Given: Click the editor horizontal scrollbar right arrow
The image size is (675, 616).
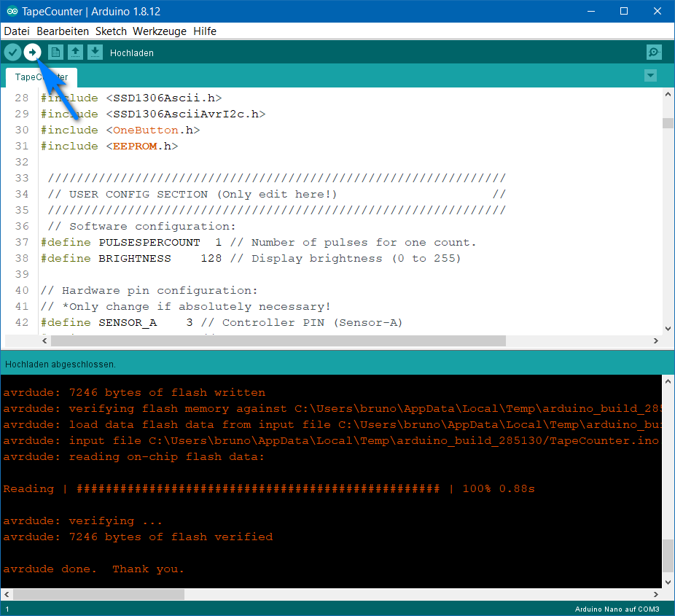Looking at the screenshot, I should click(x=655, y=341).
